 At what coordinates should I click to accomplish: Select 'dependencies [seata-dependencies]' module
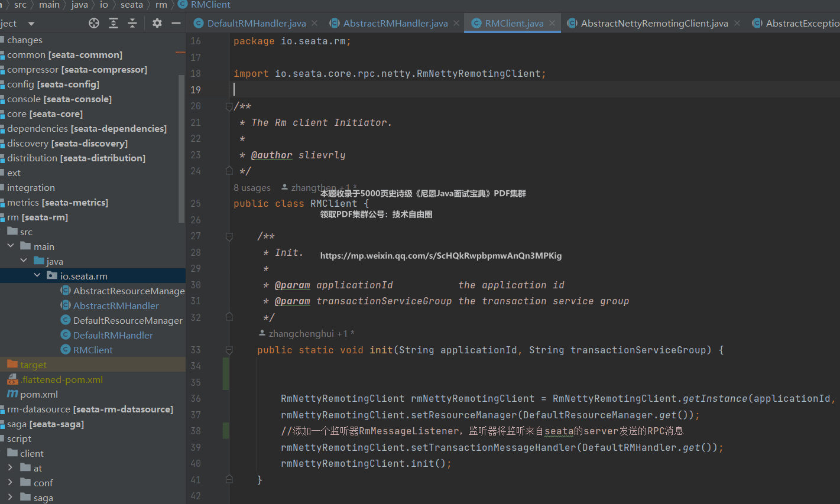point(87,128)
